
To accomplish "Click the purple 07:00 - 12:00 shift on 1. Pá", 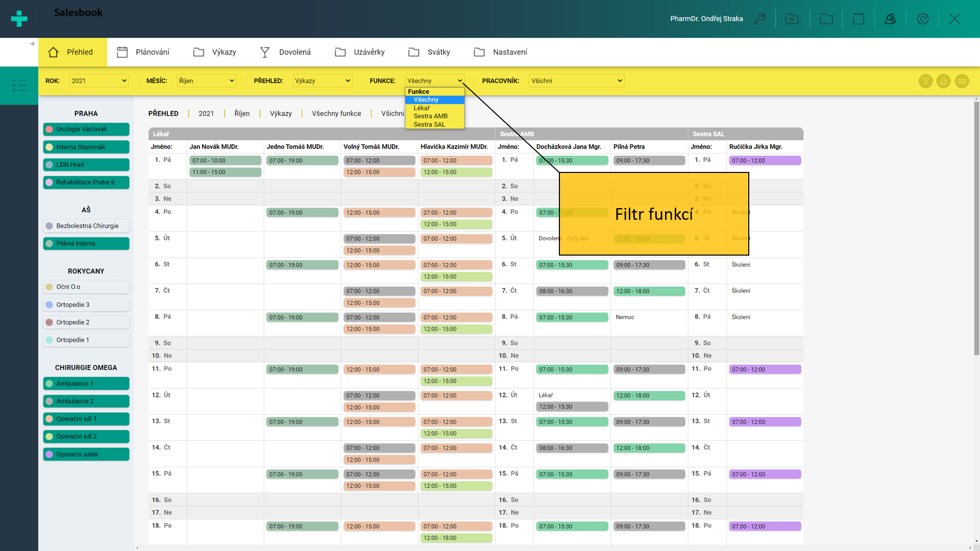I will (765, 161).
